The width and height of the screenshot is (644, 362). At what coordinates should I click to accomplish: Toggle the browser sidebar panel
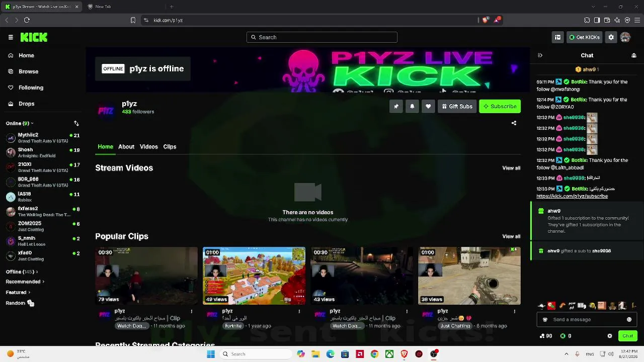pos(597,20)
